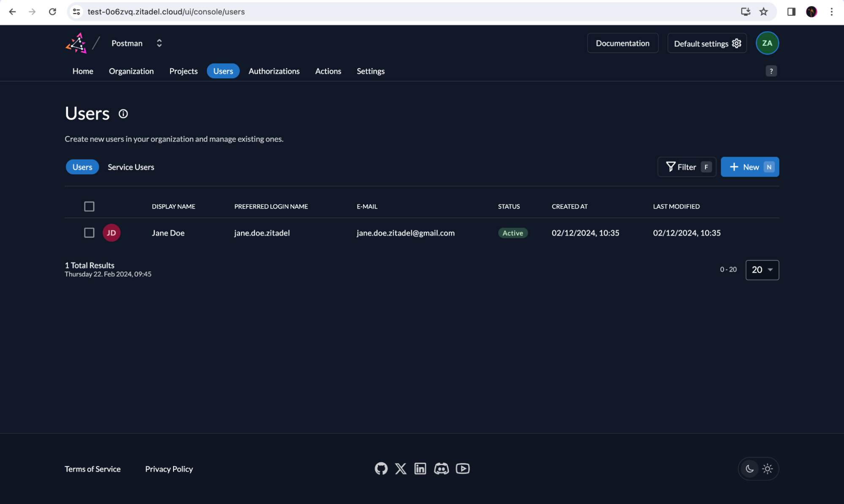Open the Users info icon

[123, 114]
